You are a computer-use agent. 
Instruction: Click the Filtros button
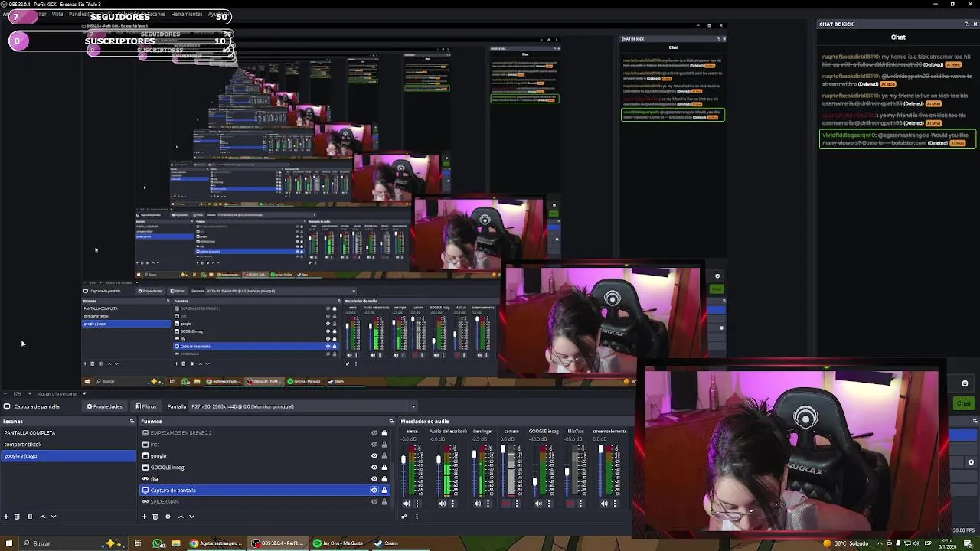click(x=145, y=407)
